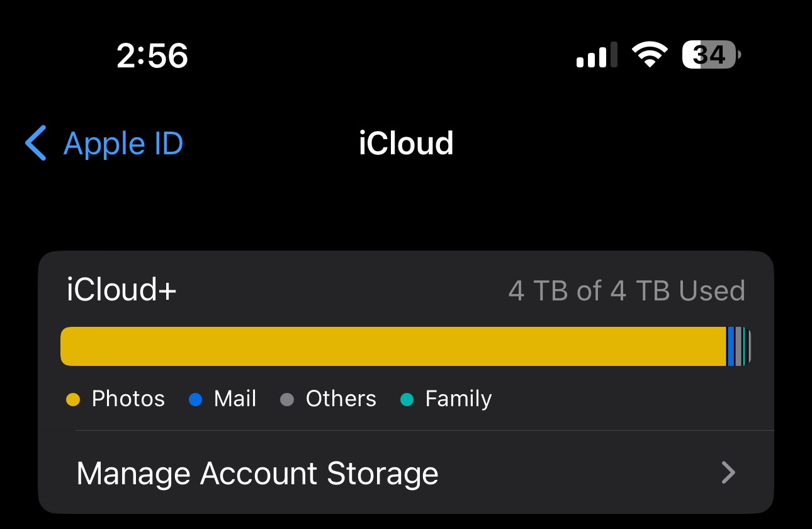The image size is (812, 529).
Task: Tap the blue Mail legend dot
Action: [x=195, y=399]
